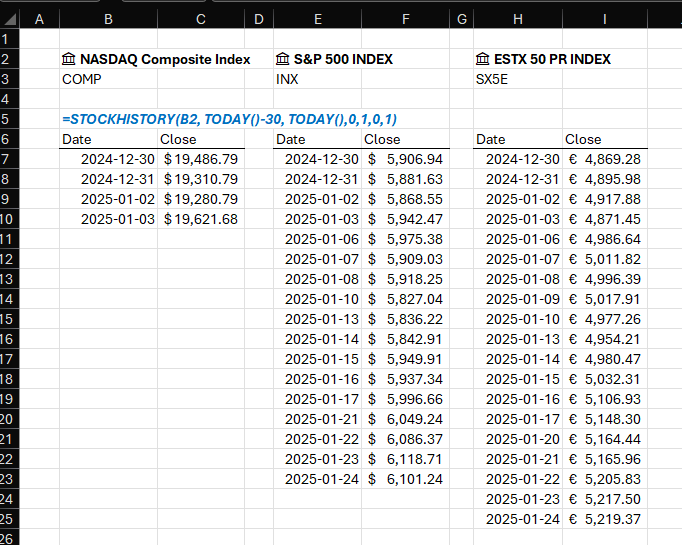
Task: Click the Date header under NASDAQ
Action: [108, 139]
